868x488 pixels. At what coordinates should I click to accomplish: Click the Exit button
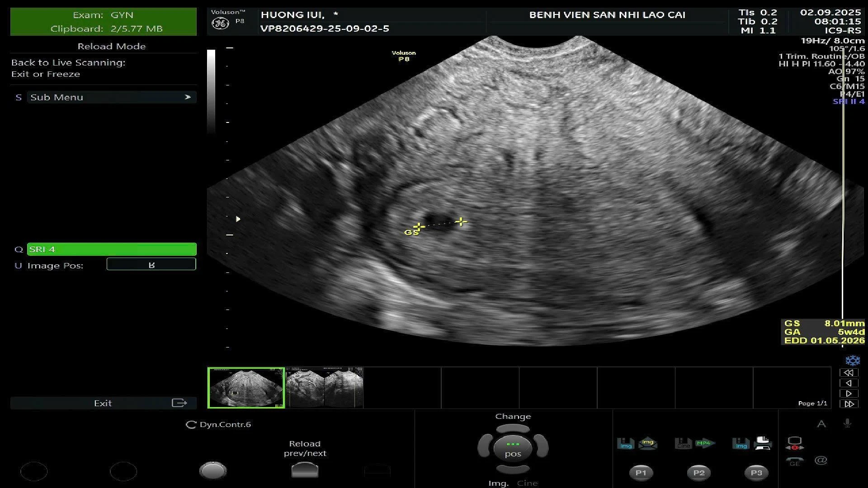coord(104,403)
